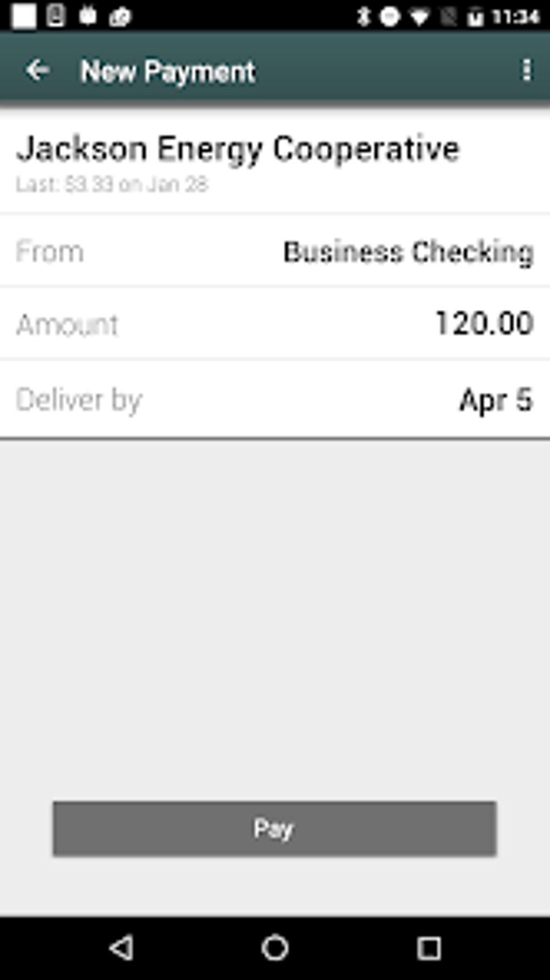Tap the Bluetooth status icon
Viewport: 550px width, 980px height.
pos(363,17)
